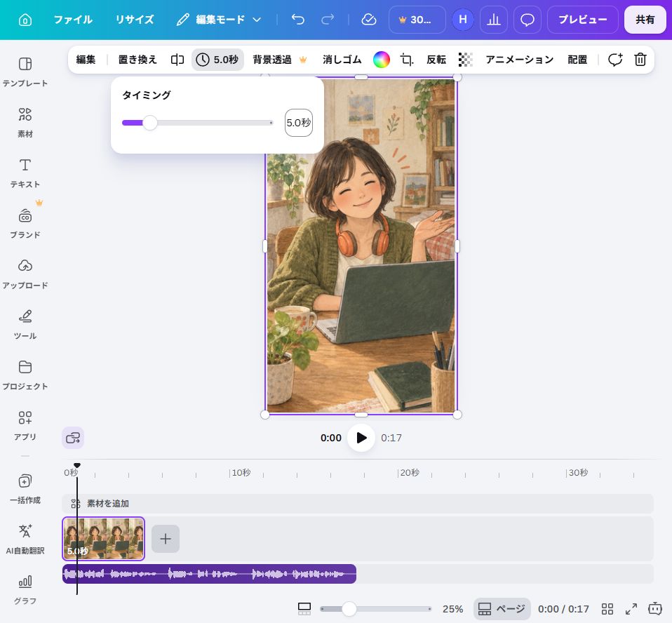The height and width of the screenshot is (623, 672).
Task: Select the 消しゴム eraser tool
Action: pos(342,60)
